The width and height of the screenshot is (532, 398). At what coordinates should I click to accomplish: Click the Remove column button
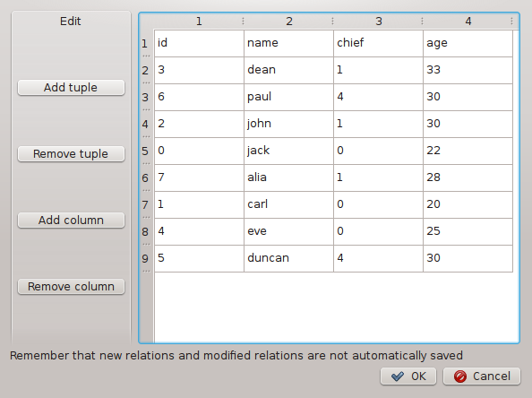71,286
